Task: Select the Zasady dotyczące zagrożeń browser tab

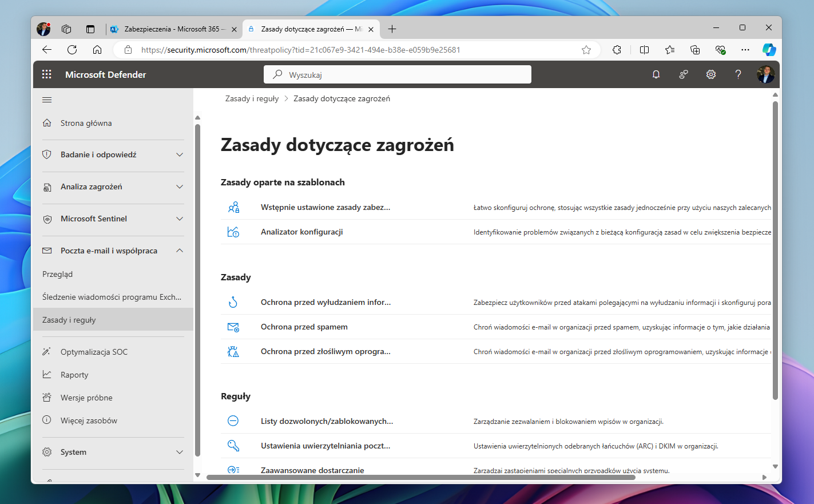Action: point(311,29)
